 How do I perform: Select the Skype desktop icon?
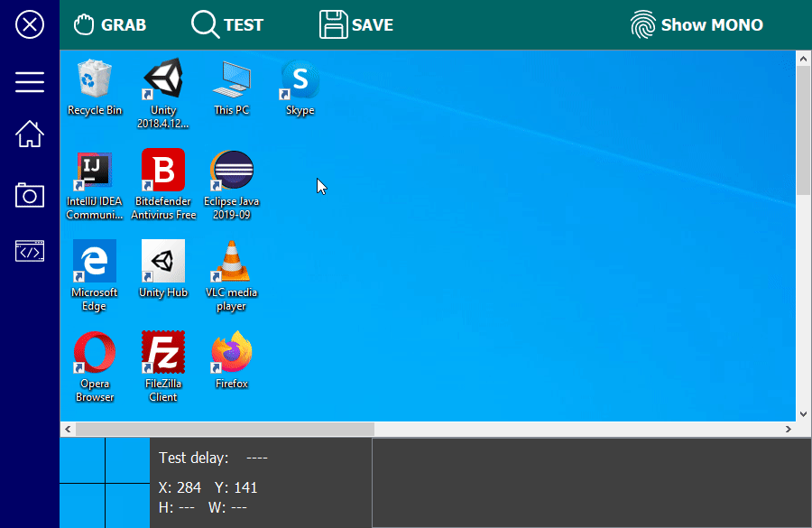coord(300,88)
